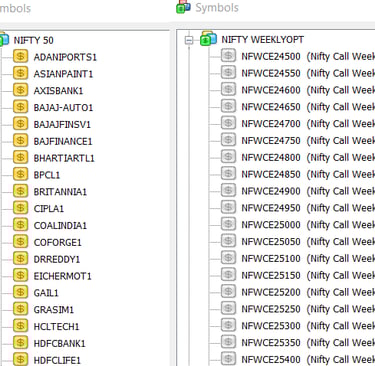Click the BRITANNIA1 symbol icon
The height and width of the screenshot is (366, 375).
(20, 191)
